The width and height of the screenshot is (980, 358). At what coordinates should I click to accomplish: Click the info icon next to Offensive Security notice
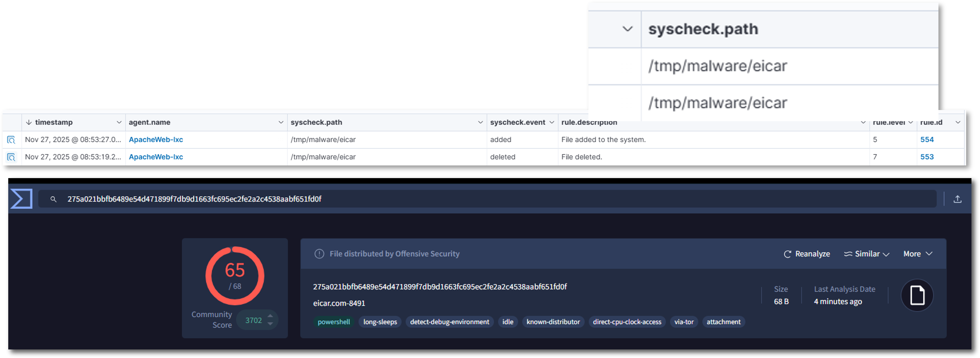click(320, 254)
